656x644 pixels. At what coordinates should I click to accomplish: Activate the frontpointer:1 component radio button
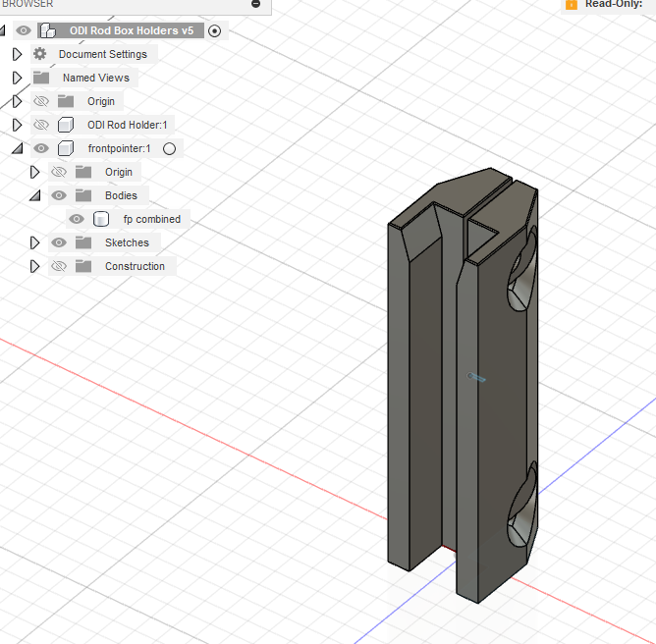click(x=170, y=149)
